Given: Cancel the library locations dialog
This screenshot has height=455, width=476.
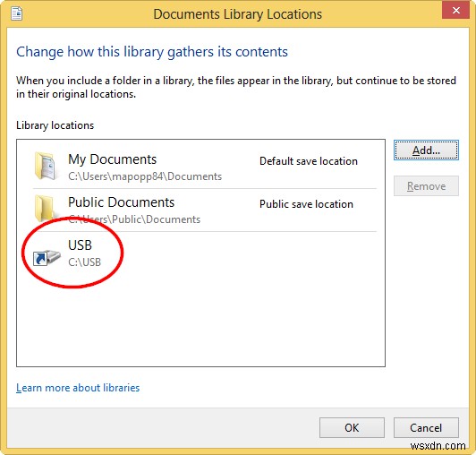Looking at the screenshot, I should coord(426,427).
